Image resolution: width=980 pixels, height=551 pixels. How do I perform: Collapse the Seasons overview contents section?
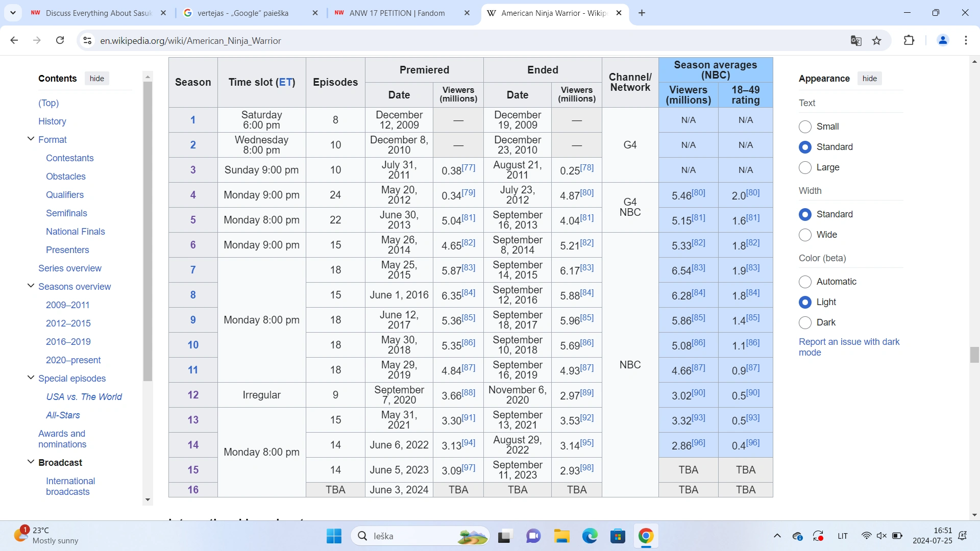click(31, 286)
